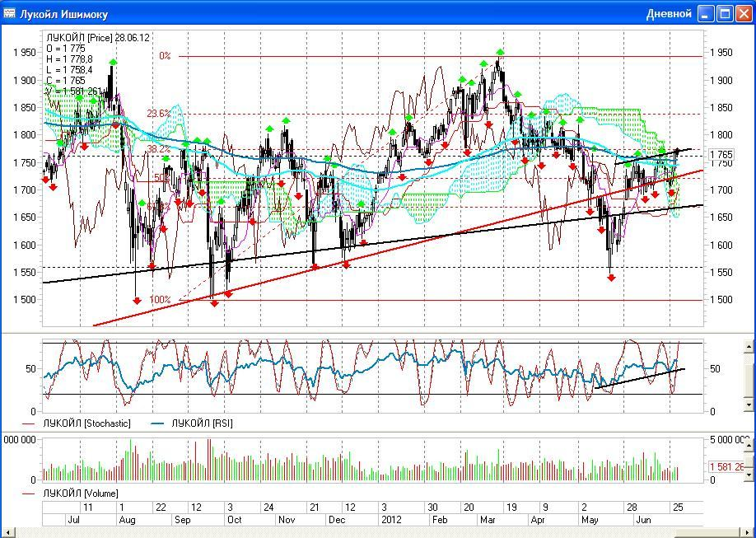Close the Лукойл Ишимоку chart window
Viewport: 756px width, 538px height.
click(744, 13)
